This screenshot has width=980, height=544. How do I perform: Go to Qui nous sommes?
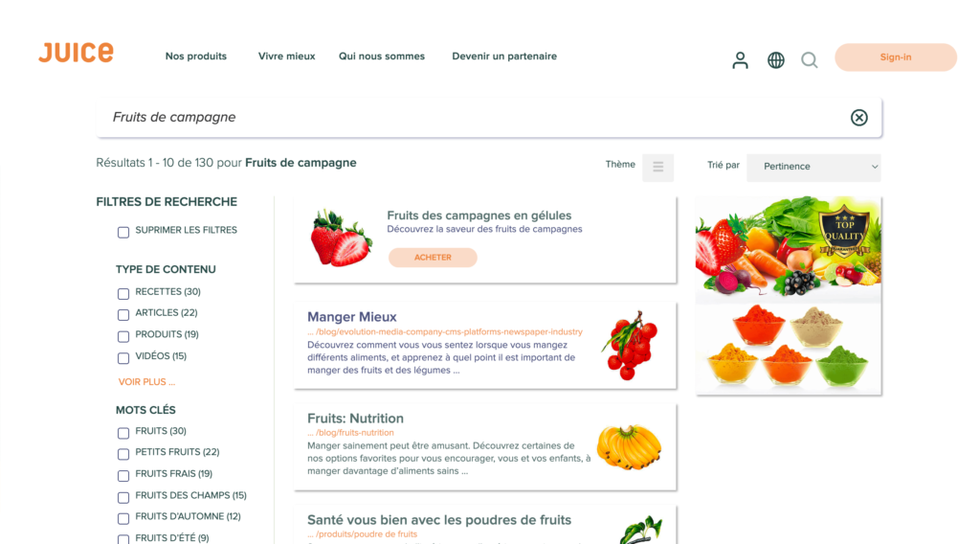[x=382, y=57]
